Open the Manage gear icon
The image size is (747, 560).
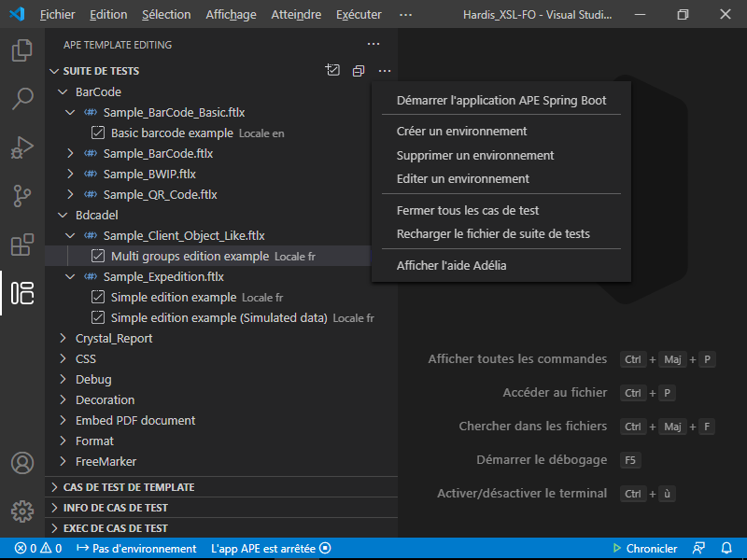point(21,511)
